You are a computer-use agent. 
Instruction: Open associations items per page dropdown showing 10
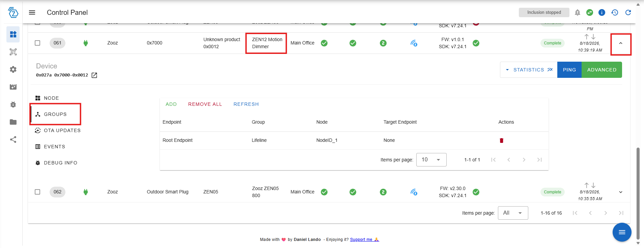(431, 160)
